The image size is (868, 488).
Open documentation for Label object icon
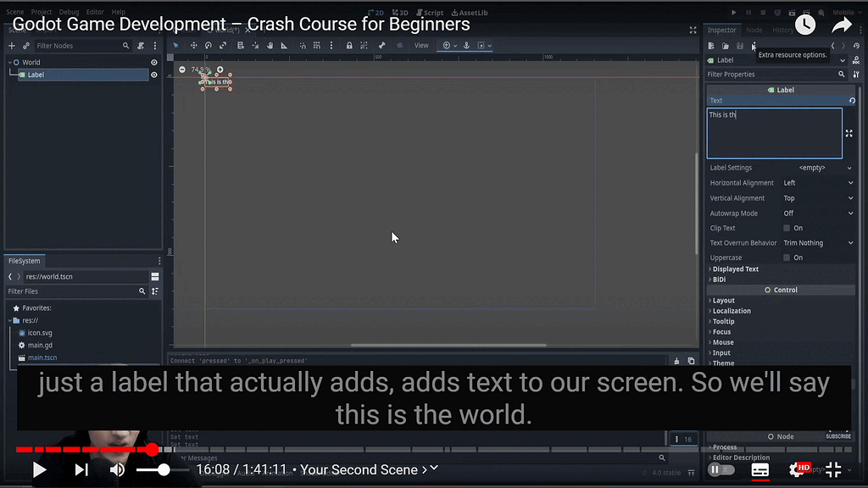(856, 60)
